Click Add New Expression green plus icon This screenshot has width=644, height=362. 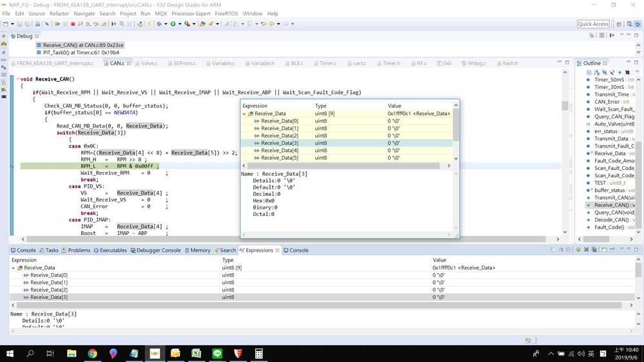(x=578, y=249)
